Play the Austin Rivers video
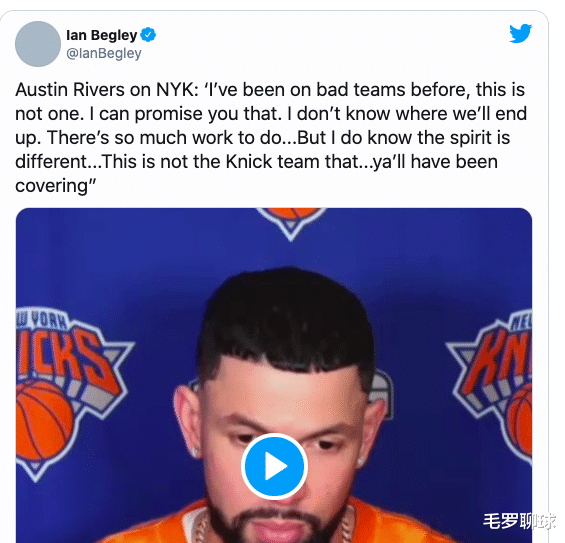565x543 pixels. [274, 466]
